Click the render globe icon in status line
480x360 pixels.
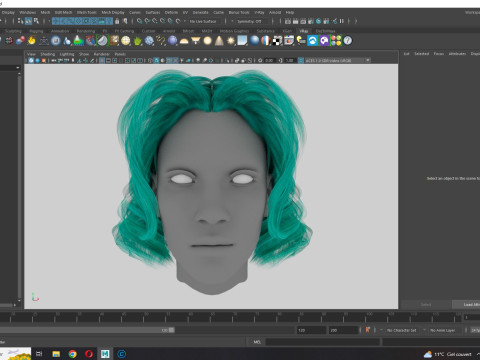[x=319, y=21]
